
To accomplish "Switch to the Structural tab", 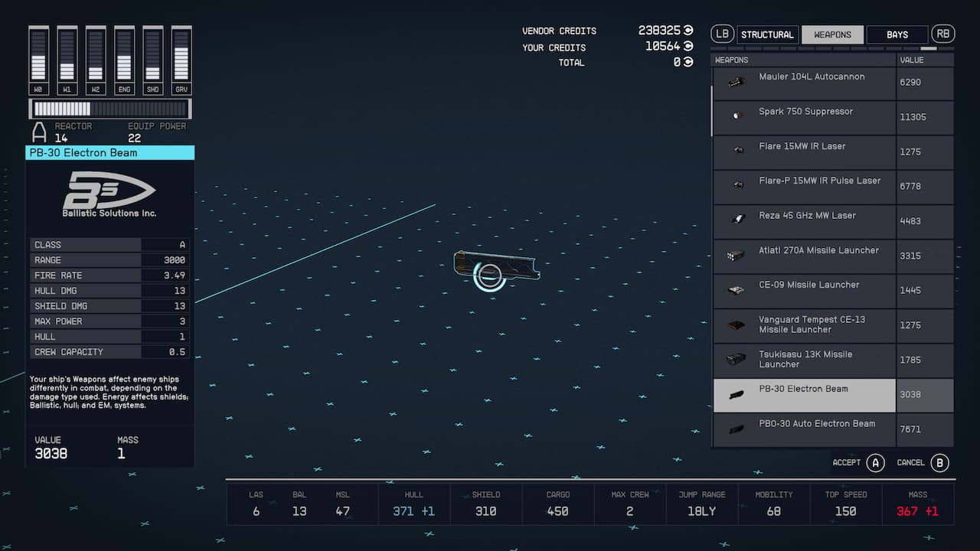I will pyautogui.click(x=766, y=34).
